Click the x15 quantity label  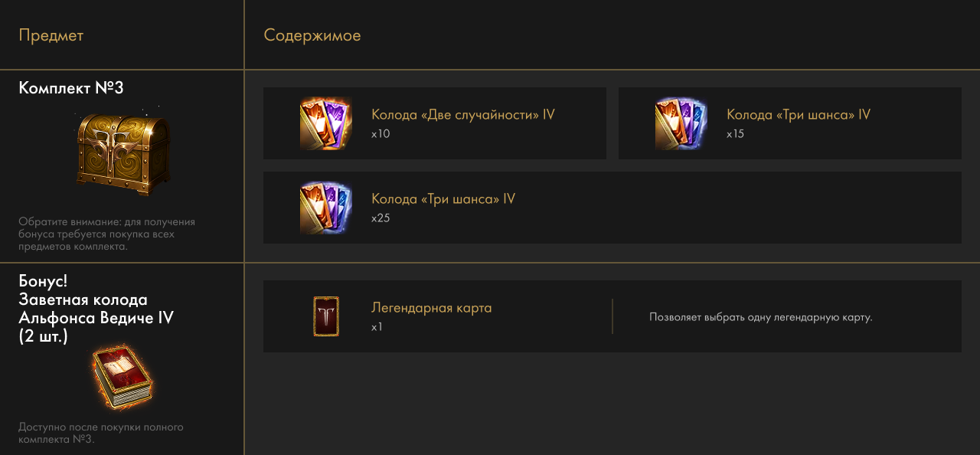[735, 134]
